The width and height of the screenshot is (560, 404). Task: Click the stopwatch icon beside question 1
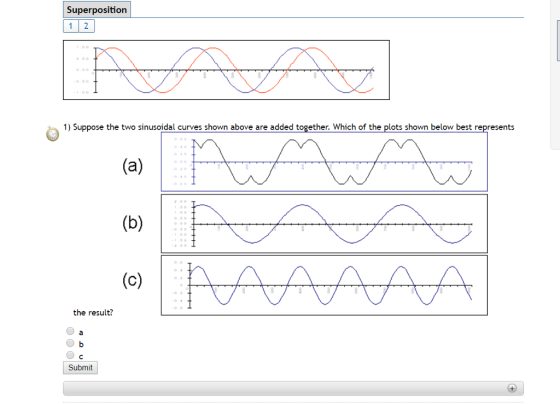pos(52,134)
